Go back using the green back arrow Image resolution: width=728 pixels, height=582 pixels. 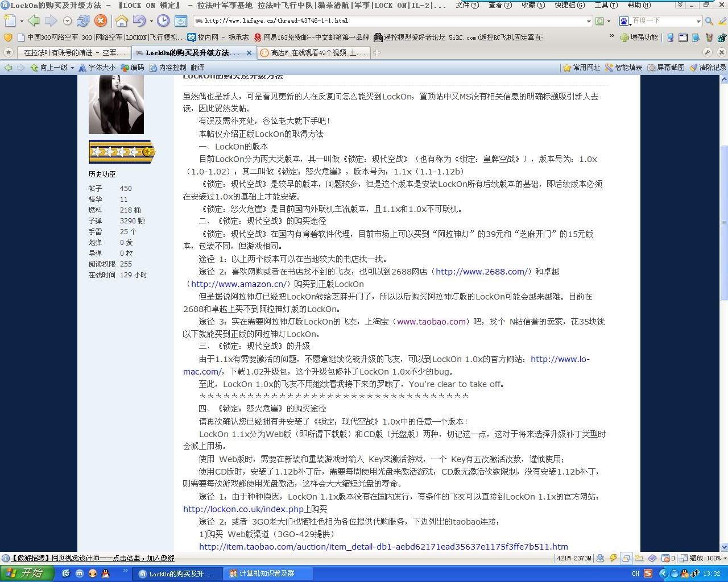[x=34, y=21]
